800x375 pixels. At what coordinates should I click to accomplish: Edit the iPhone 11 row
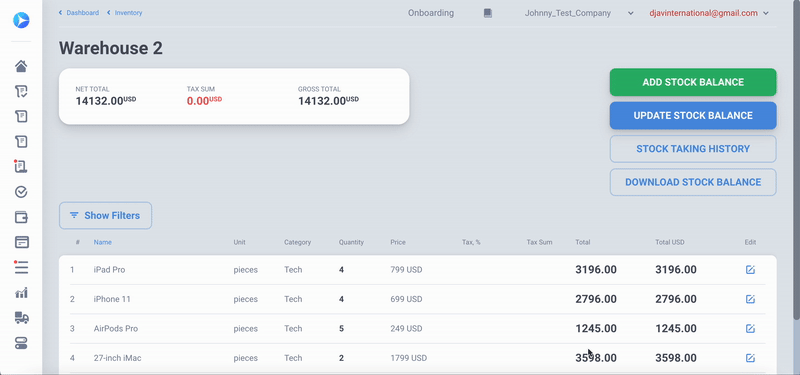pyautogui.click(x=750, y=299)
